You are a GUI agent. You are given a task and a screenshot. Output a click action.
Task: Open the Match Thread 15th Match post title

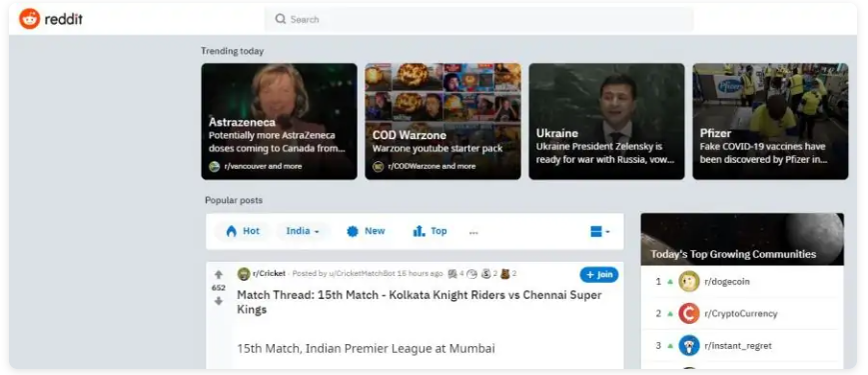pos(420,302)
